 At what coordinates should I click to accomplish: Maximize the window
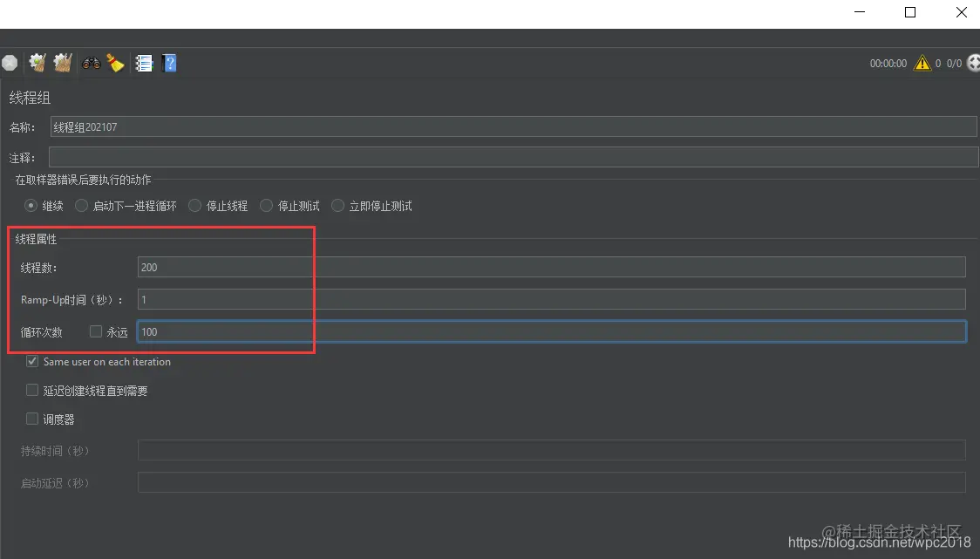point(910,12)
